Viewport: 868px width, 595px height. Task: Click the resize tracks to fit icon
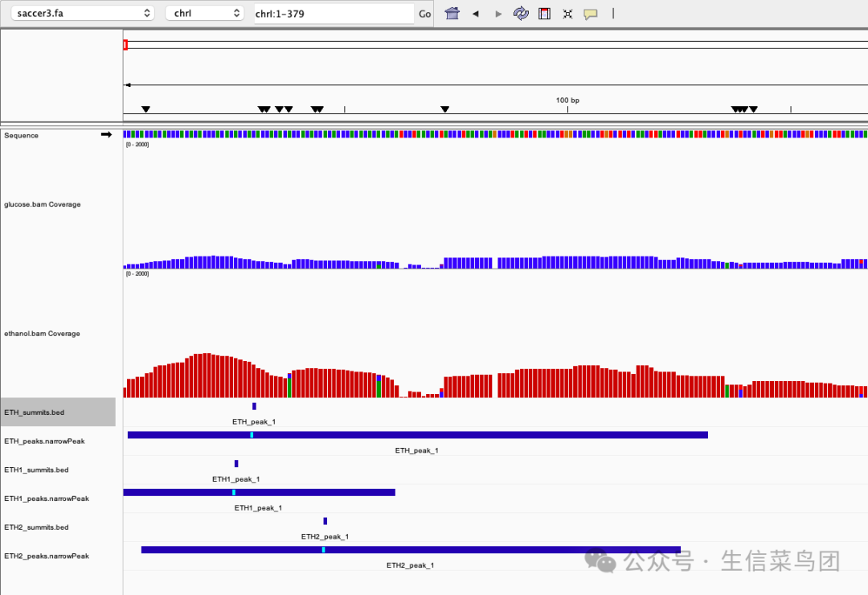point(567,14)
